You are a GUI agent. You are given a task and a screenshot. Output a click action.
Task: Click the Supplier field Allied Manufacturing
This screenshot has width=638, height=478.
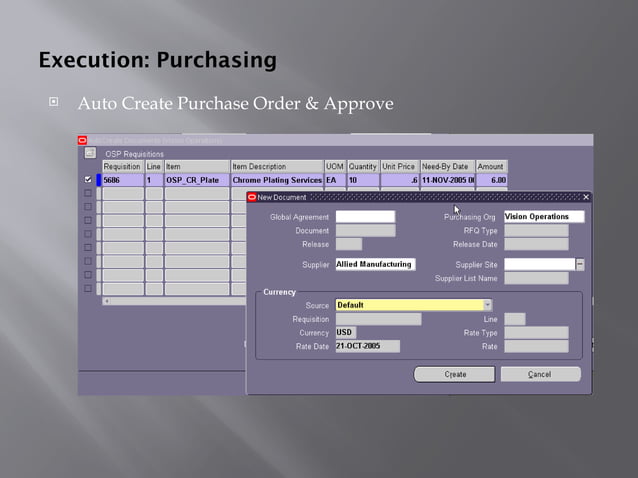[374, 265]
